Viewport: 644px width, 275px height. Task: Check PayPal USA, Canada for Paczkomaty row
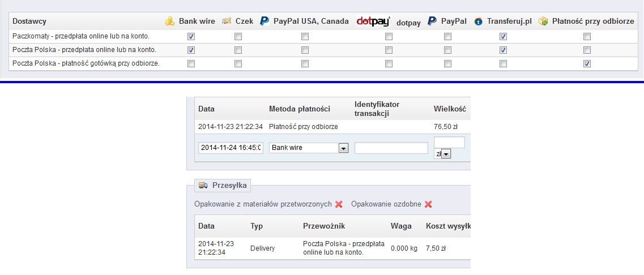[305, 37]
